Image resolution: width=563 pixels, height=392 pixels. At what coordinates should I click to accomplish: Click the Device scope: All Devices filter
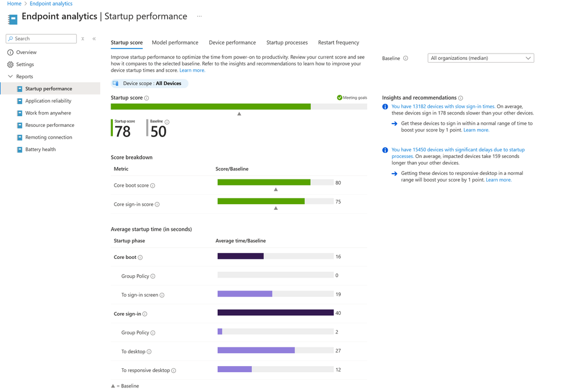149,83
